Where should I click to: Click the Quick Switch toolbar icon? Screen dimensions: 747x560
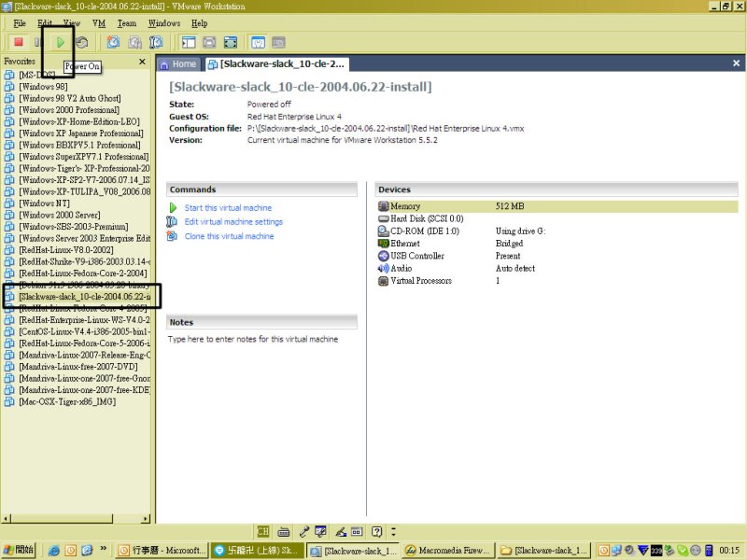(209, 42)
